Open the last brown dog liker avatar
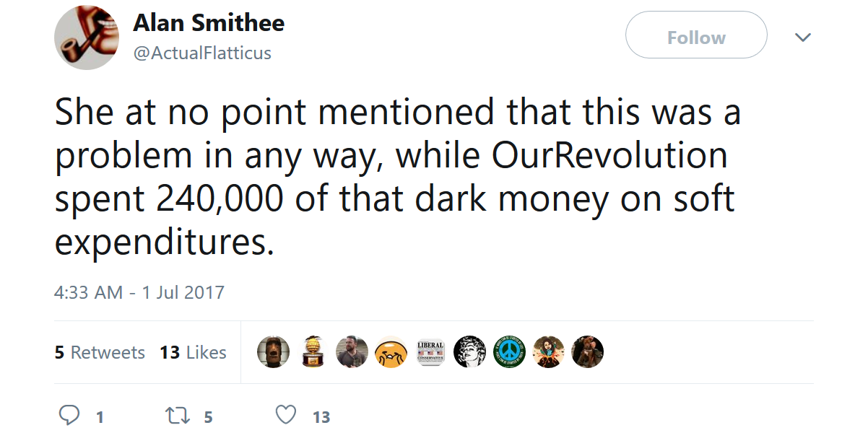Viewport: 868px width, 433px height. coord(587,352)
